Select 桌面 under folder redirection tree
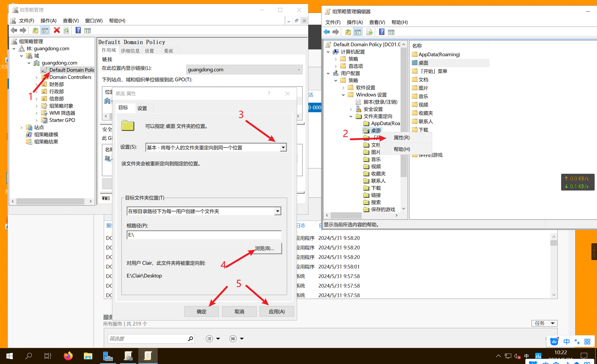597x364 pixels. [x=376, y=131]
